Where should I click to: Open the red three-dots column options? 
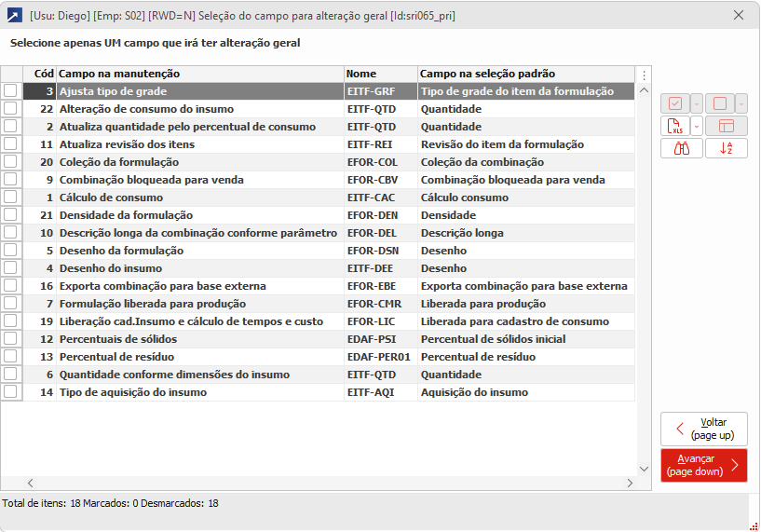tap(644, 75)
